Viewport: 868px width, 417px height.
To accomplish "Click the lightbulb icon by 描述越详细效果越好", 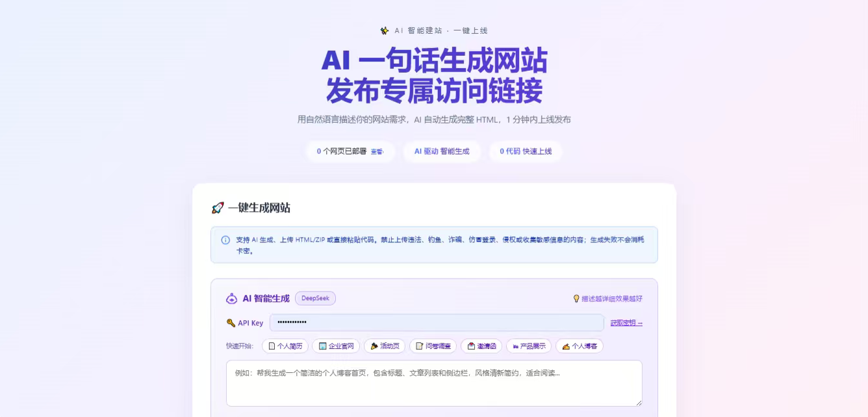I will [576, 299].
